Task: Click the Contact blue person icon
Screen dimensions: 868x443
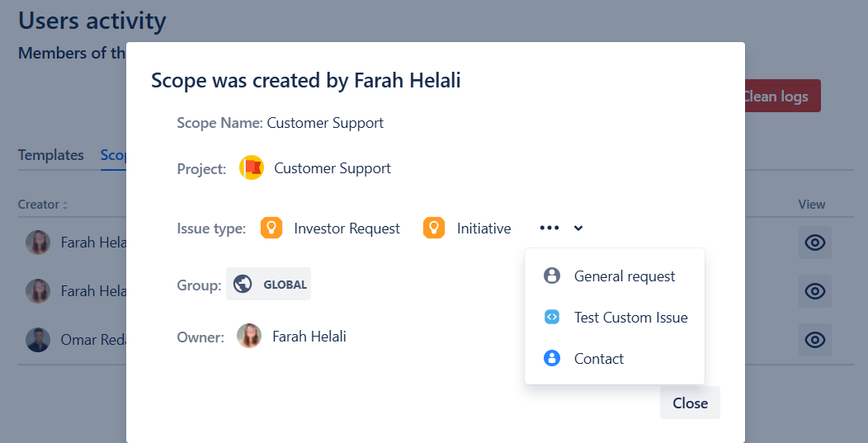Action: point(552,359)
